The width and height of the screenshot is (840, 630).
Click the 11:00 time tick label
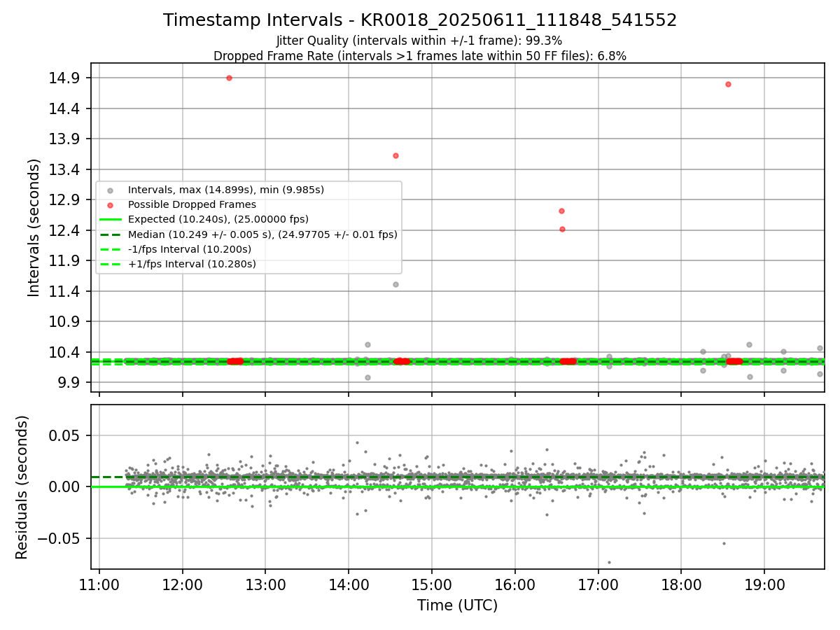pyautogui.click(x=99, y=584)
